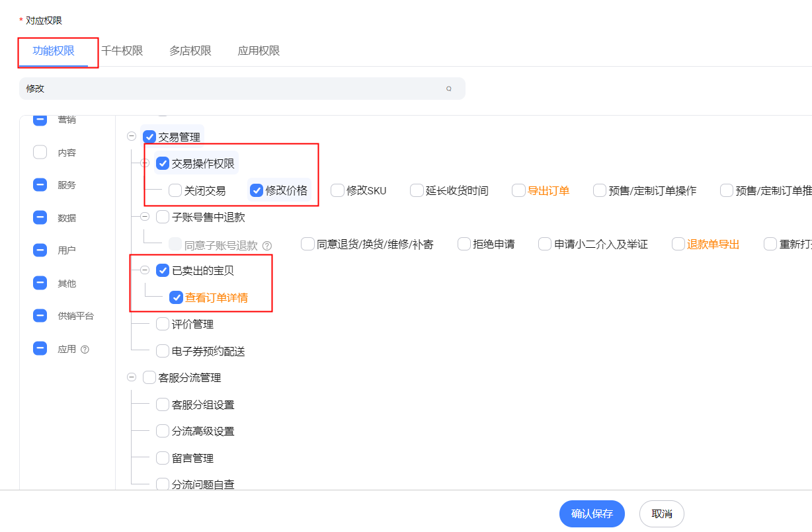Collapse the 子账号售中退款 node
The height and width of the screenshot is (532, 812).
145,217
